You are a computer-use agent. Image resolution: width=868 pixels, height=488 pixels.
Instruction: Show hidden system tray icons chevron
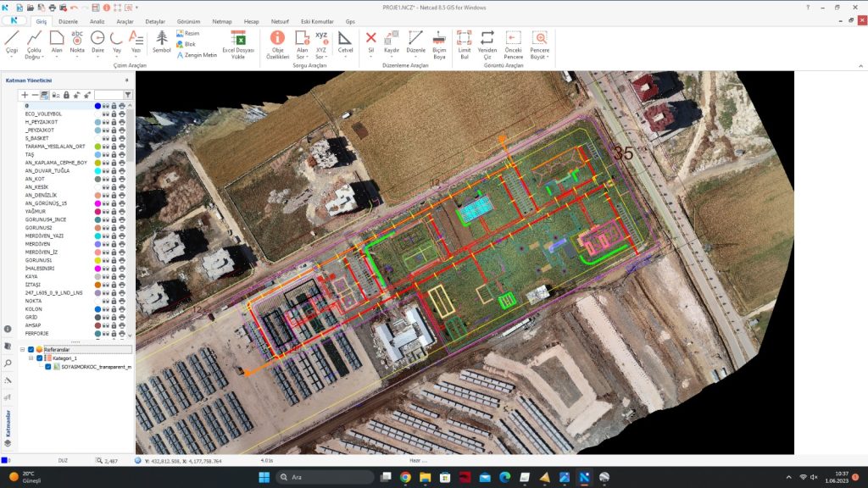(x=788, y=477)
